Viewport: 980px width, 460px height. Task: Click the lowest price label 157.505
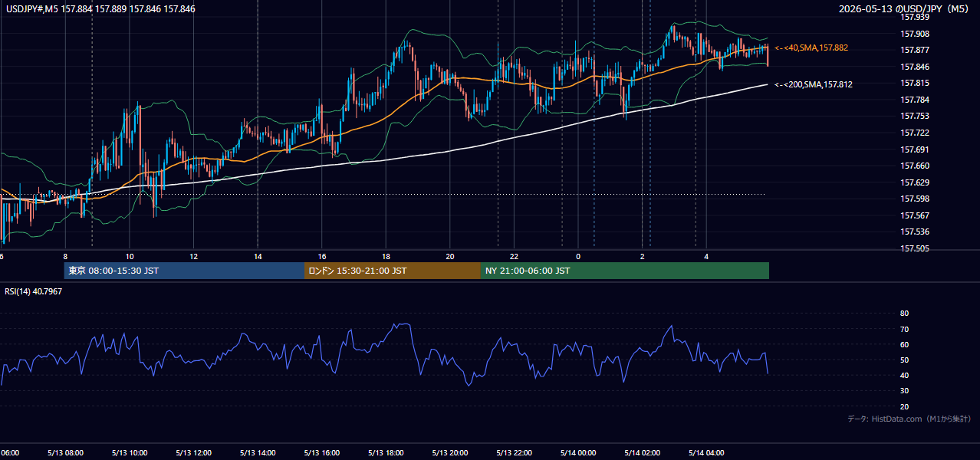click(x=916, y=248)
